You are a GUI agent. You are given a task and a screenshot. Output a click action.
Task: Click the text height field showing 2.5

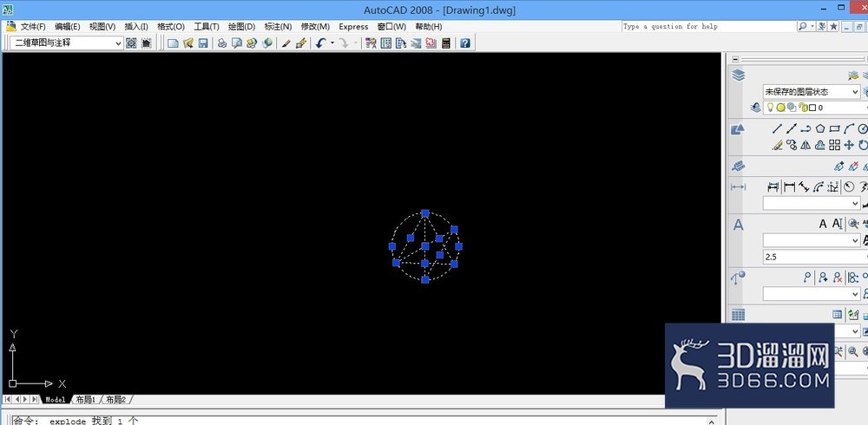pos(815,257)
